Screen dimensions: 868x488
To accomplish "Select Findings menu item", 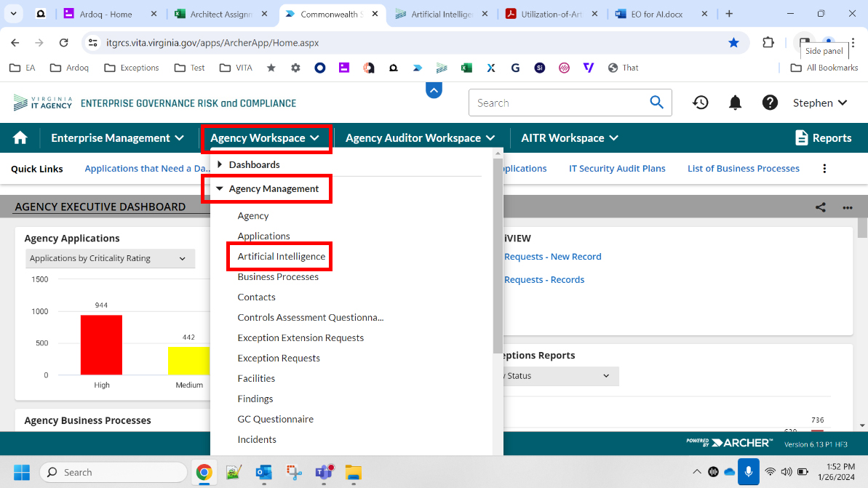I will coord(255,399).
